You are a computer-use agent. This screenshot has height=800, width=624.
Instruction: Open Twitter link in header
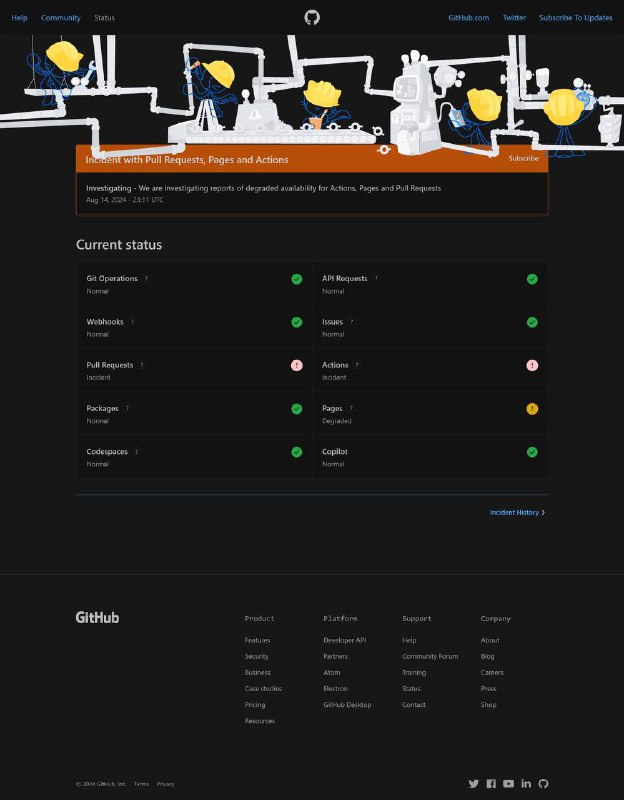[x=514, y=18]
